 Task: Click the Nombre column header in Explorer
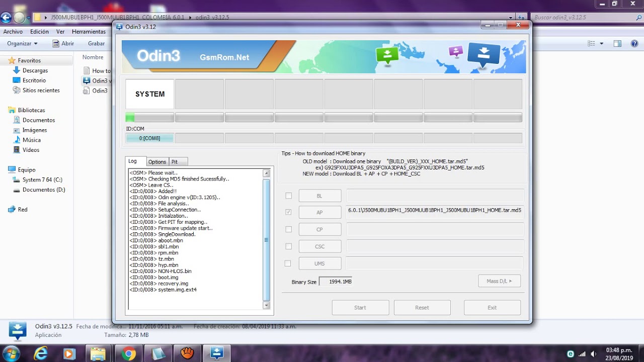point(93,57)
